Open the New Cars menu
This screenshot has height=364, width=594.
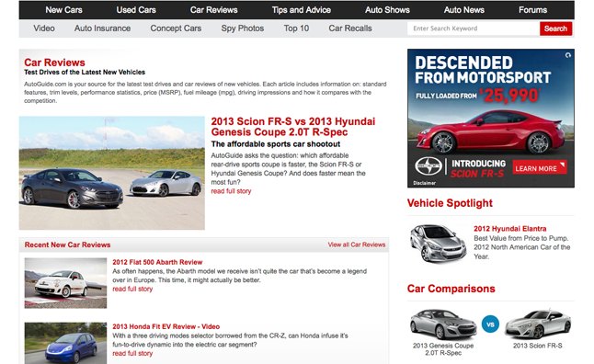63,10
